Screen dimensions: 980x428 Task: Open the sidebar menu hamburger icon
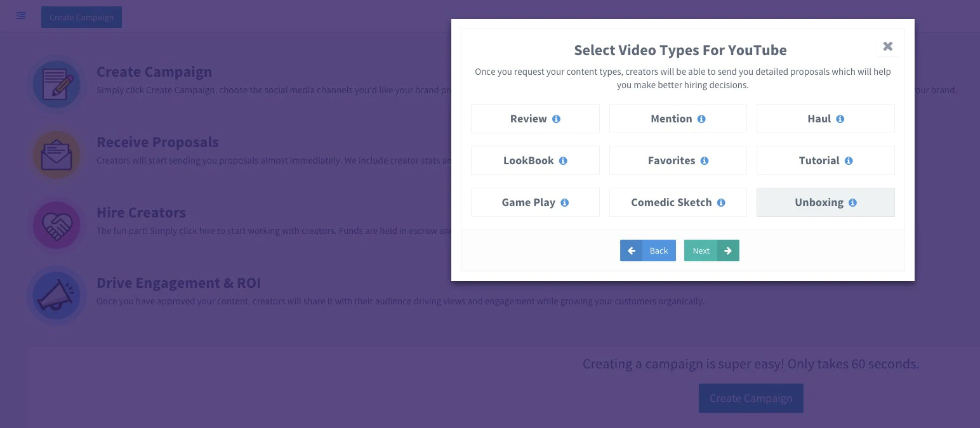coord(21,16)
